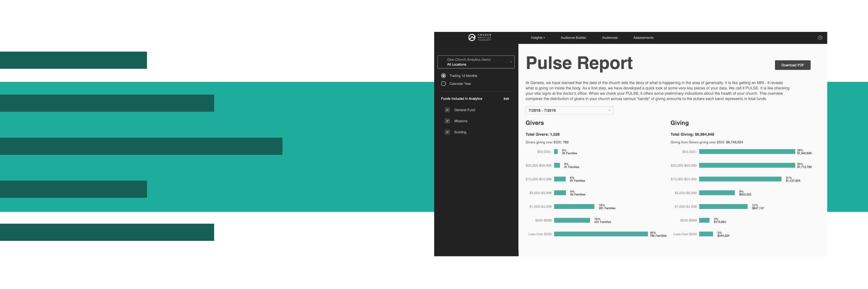Open the Insights menu
The image size is (868, 289).
pyautogui.click(x=538, y=38)
